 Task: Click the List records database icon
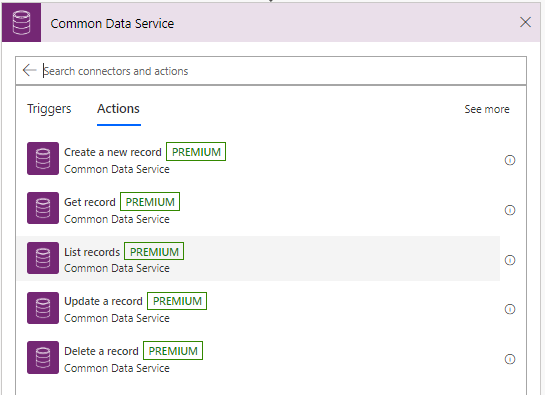click(x=43, y=258)
